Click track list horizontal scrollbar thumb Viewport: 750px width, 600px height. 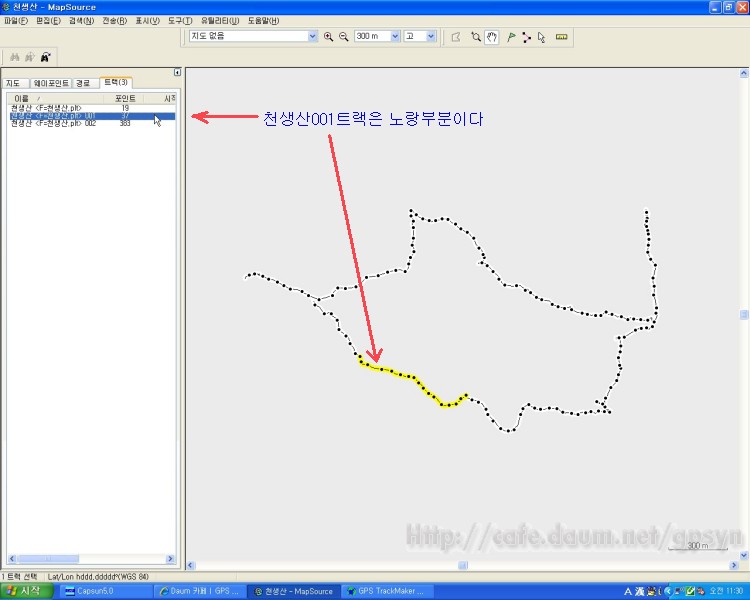(x=48, y=558)
